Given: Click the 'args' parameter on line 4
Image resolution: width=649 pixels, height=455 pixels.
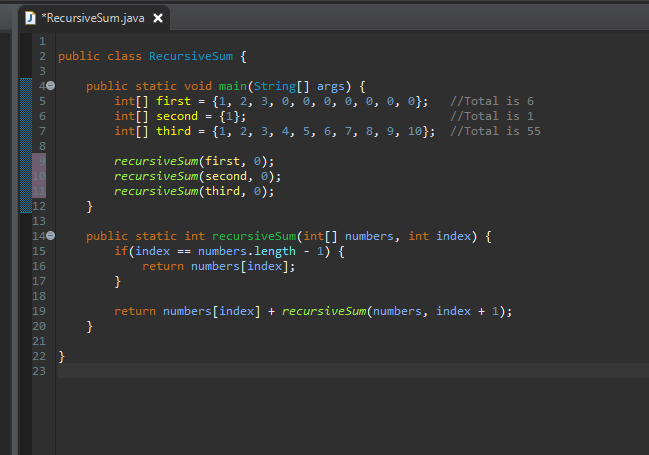Looking at the screenshot, I should pyautogui.click(x=331, y=86).
